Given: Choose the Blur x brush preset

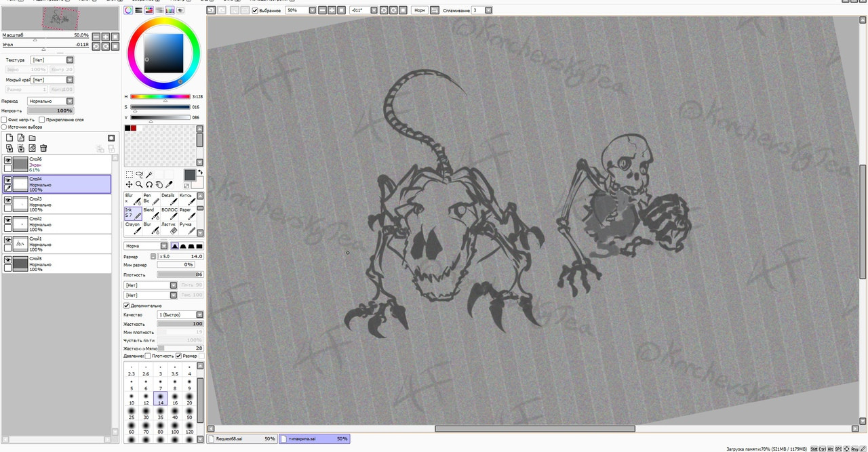Looking at the screenshot, I should pyautogui.click(x=133, y=199).
